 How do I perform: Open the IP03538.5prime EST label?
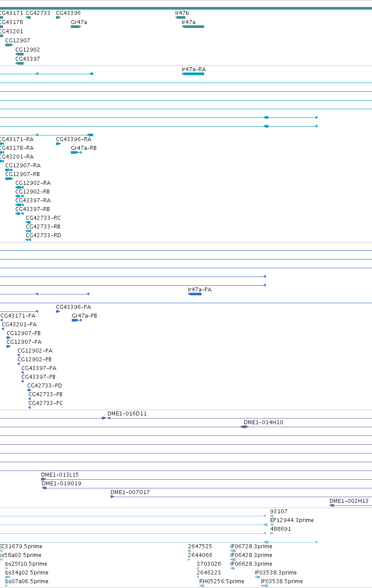pyautogui.click(x=282, y=581)
